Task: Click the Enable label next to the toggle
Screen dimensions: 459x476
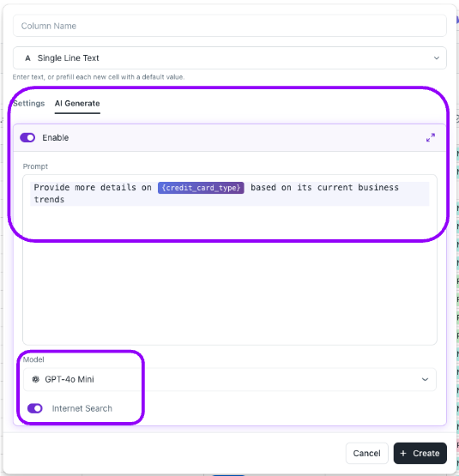Action: pyautogui.click(x=55, y=137)
